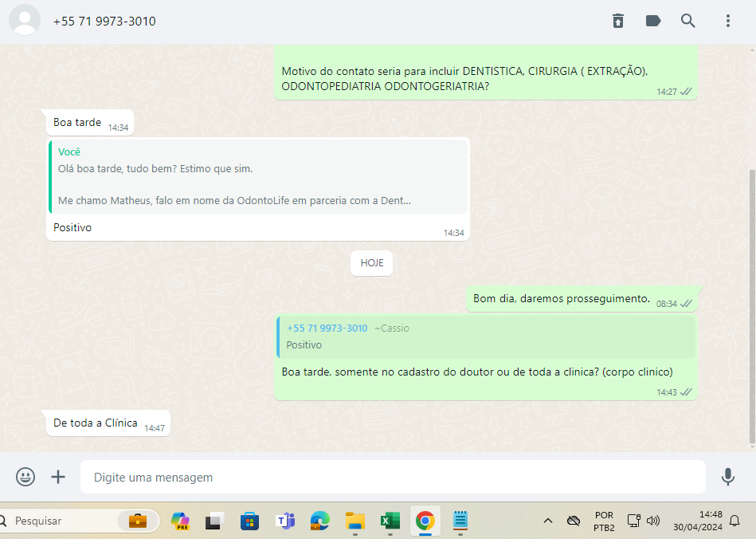The width and height of the screenshot is (756, 539).
Task: Open the three-dot chat menu
Action: coord(727,22)
